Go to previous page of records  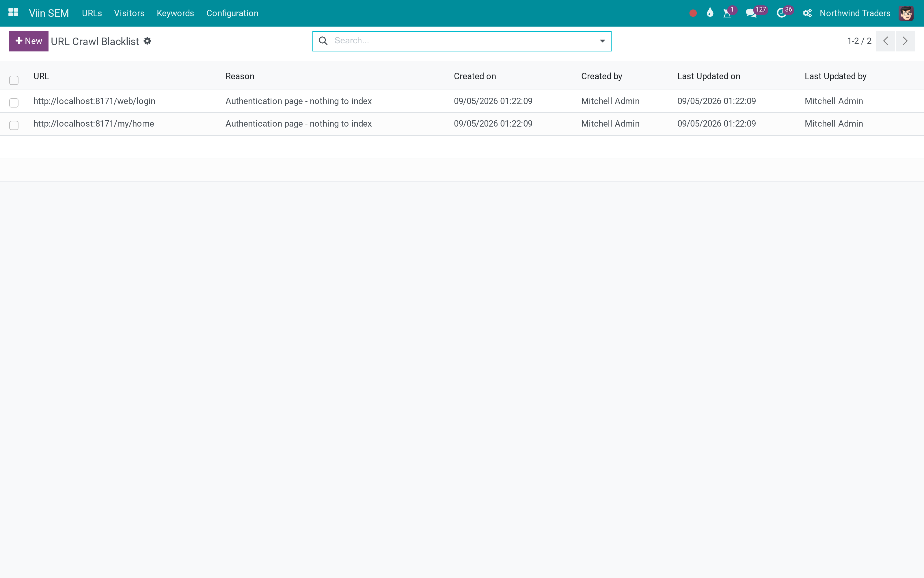(x=885, y=41)
